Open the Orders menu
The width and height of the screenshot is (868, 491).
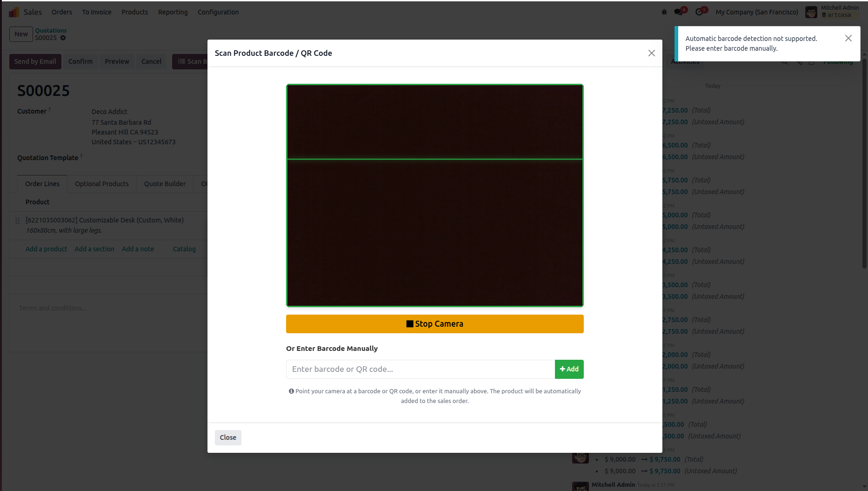point(61,12)
